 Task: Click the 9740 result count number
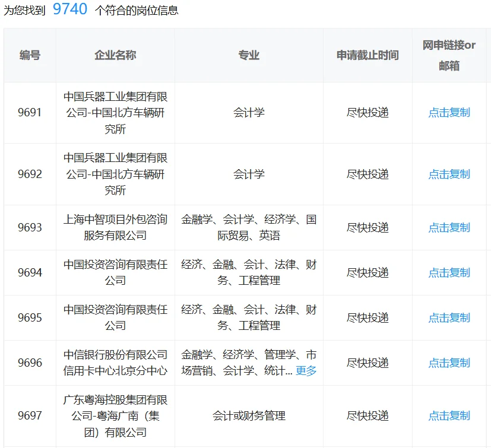tap(70, 9)
